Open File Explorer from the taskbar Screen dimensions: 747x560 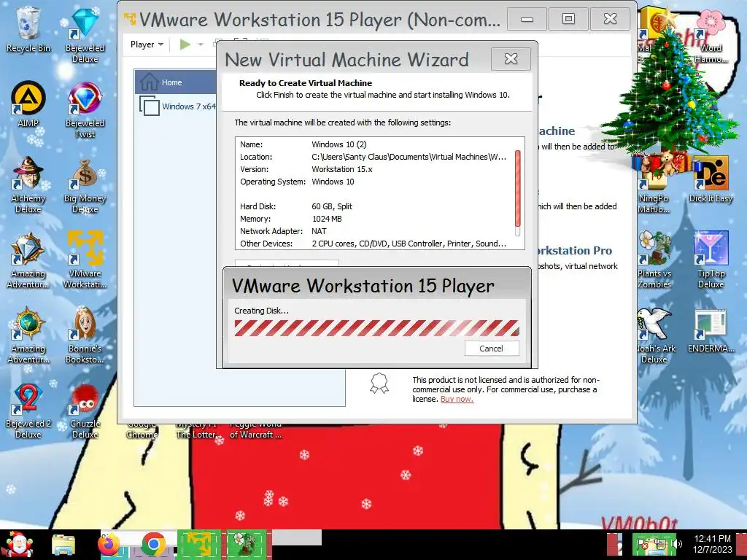63,545
